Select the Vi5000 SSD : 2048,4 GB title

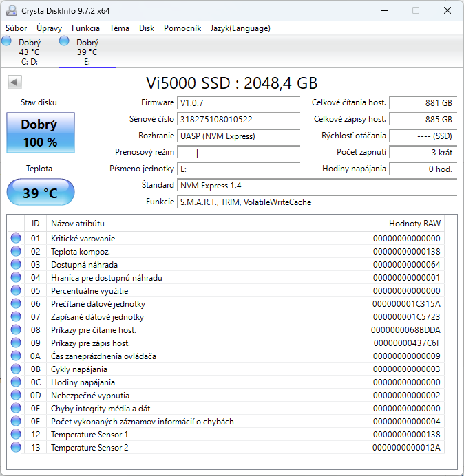[x=232, y=83]
